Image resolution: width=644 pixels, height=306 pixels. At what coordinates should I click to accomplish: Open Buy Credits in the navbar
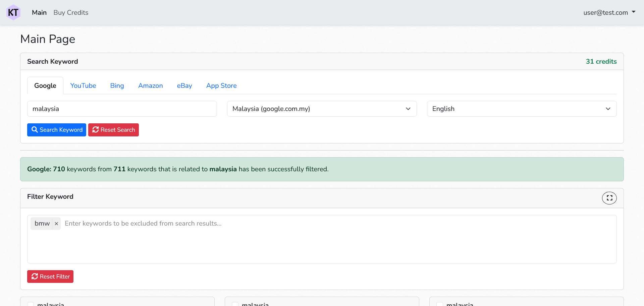(x=71, y=13)
